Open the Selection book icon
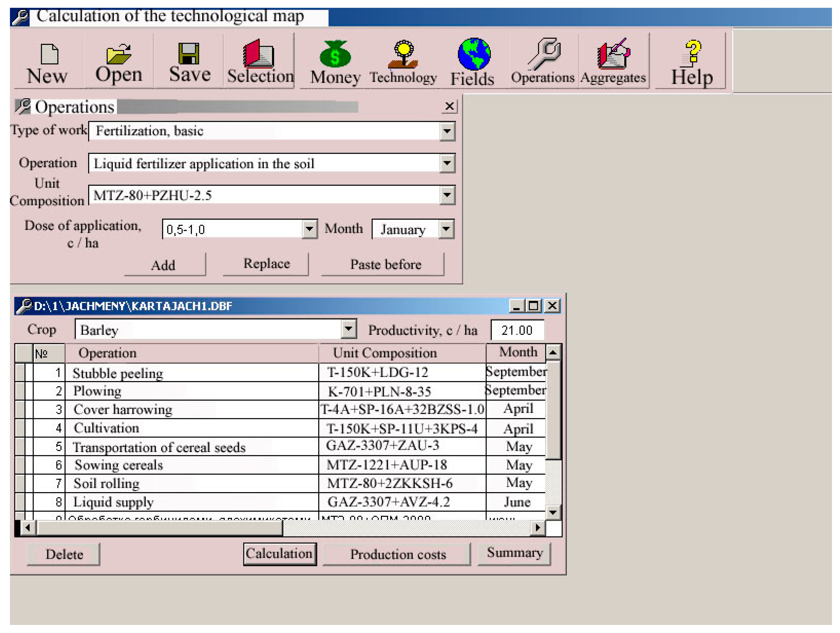 pos(259,54)
